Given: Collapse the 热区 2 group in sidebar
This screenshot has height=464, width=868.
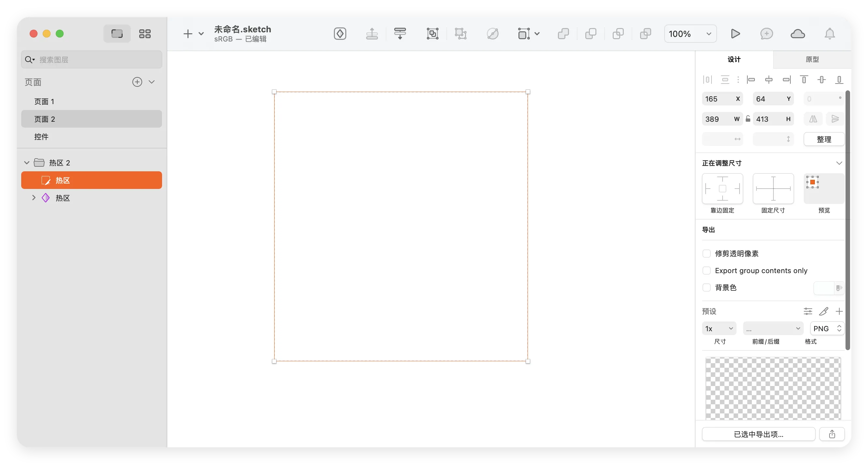Looking at the screenshot, I should click(x=26, y=162).
